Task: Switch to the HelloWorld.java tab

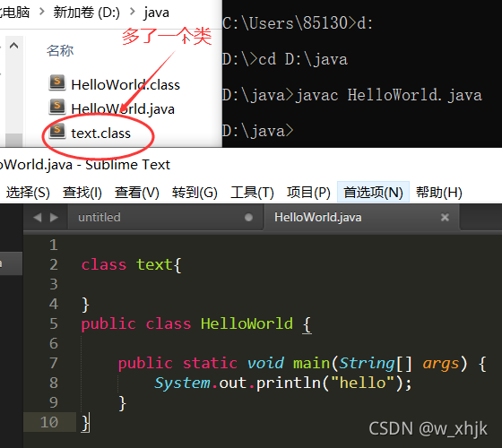Action: click(362, 217)
